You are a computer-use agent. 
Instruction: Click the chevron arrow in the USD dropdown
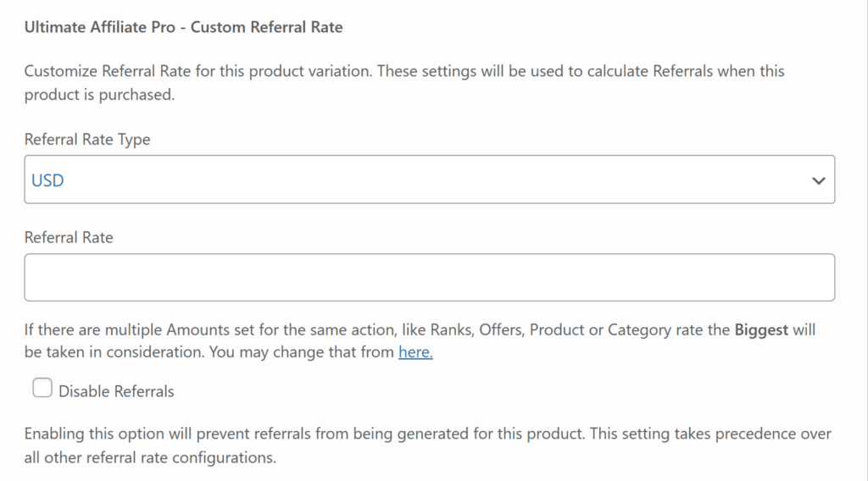coord(818,180)
